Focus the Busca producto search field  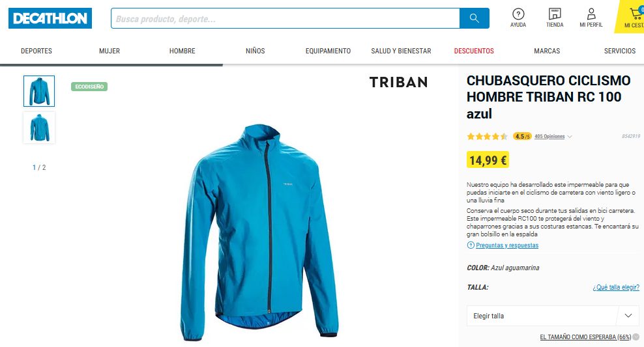click(285, 18)
